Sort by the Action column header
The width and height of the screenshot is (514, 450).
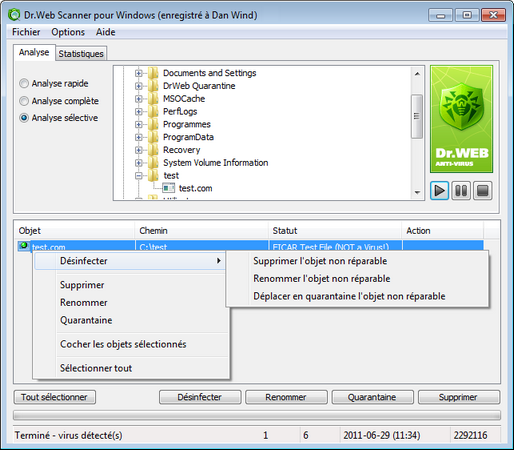443,231
